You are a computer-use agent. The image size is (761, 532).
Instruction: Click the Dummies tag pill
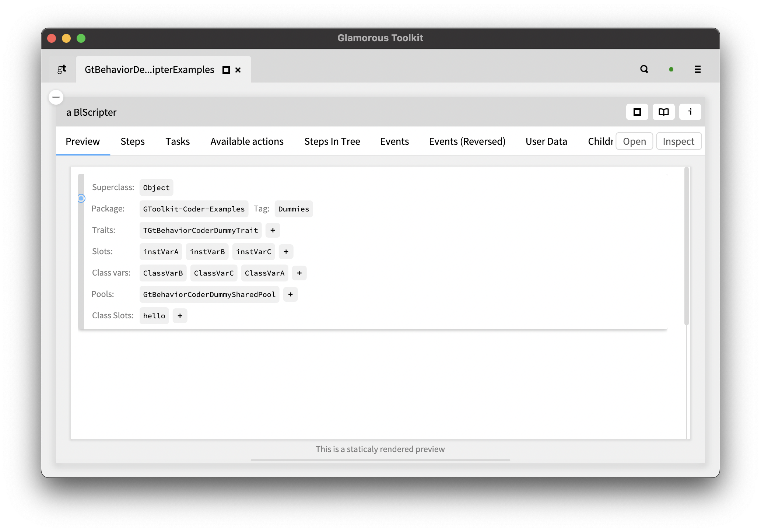click(294, 209)
